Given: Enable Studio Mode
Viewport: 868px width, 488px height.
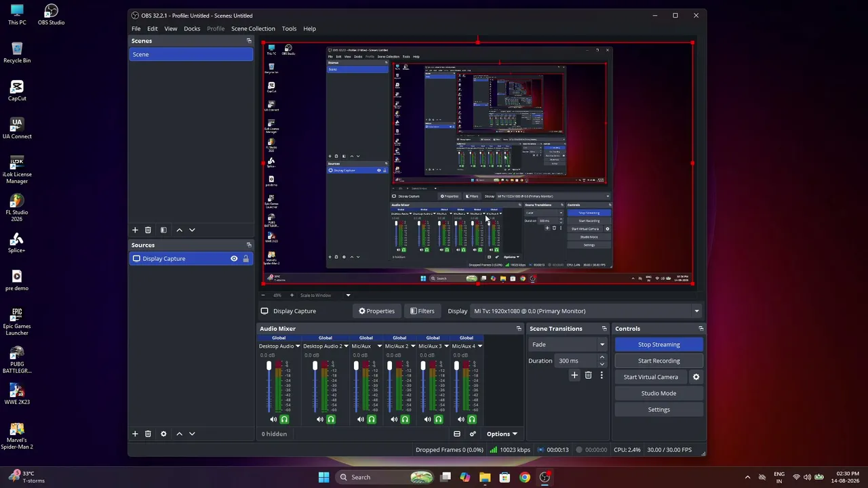Looking at the screenshot, I should tap(659, 393).
